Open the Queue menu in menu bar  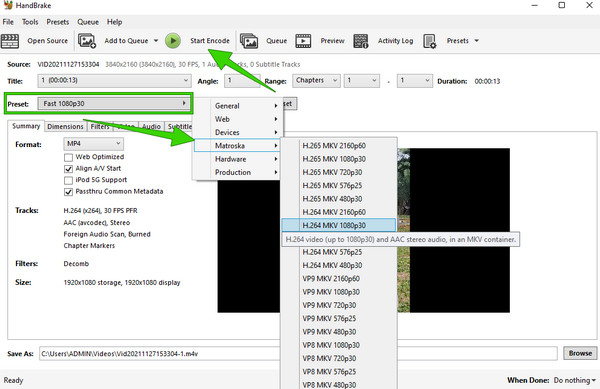88,22
